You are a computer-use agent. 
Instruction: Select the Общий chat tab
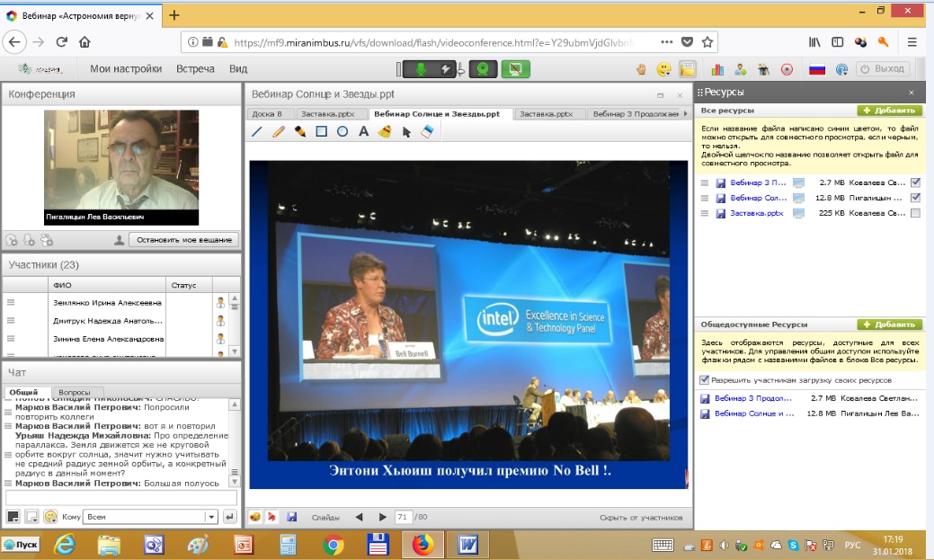coord(24,392)
